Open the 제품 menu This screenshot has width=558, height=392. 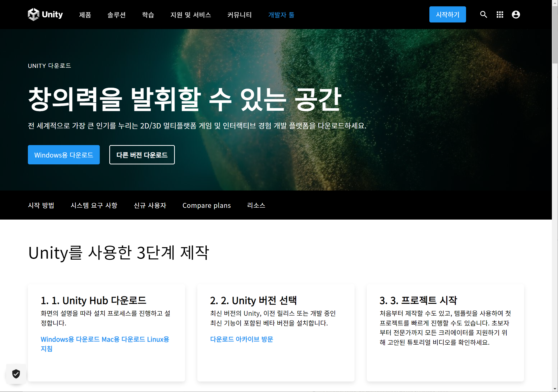pyautogui.click(x=85, y=15)
